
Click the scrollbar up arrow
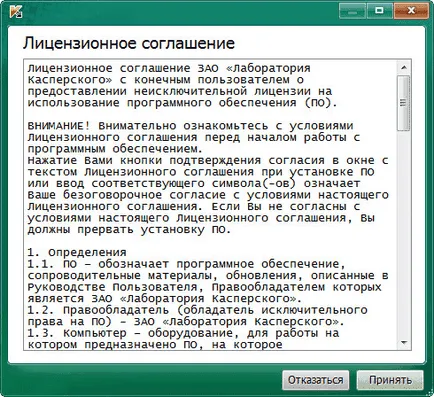(404, 68)
